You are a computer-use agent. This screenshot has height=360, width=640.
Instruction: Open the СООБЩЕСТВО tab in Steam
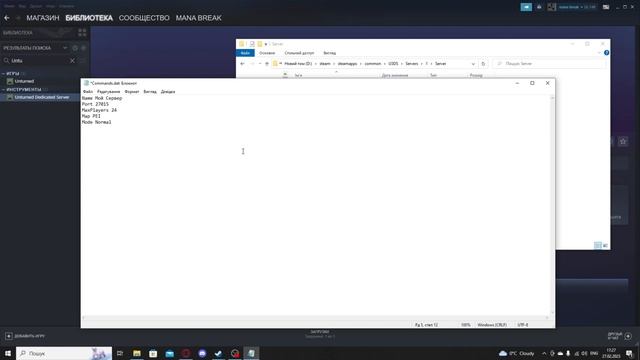pos(144,18)
